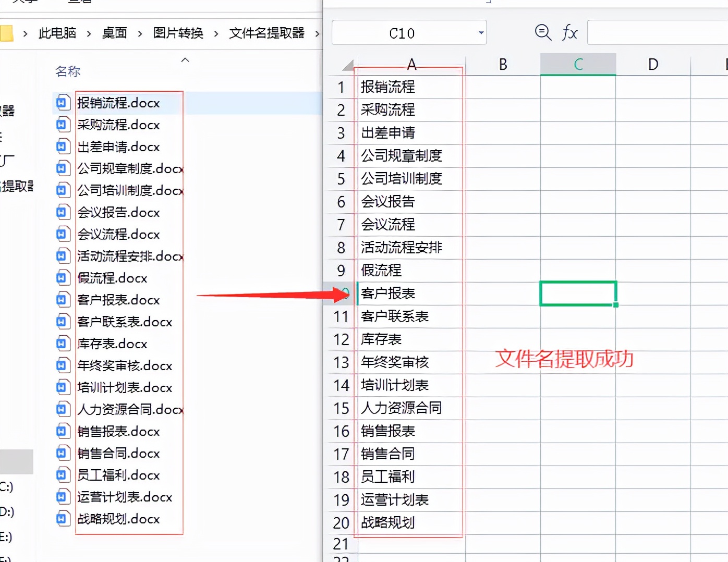Click the docx icon of 培训计划表.docx

62,387
